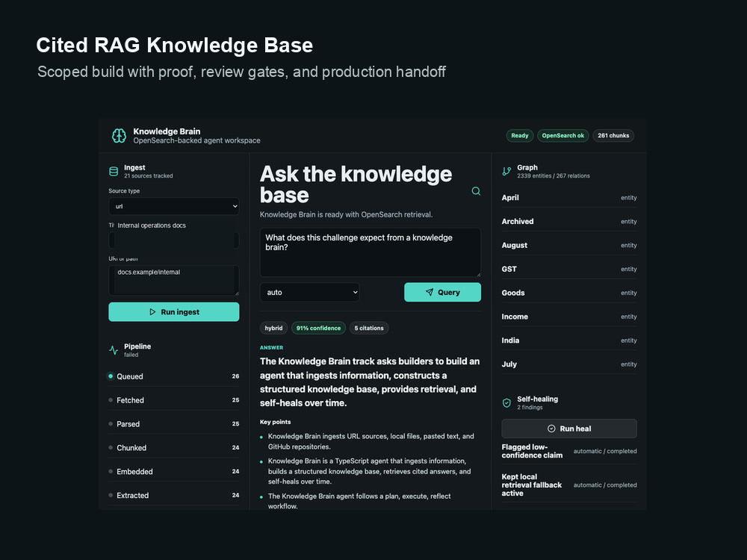This screenshot has width=747, height=560.
Task: Click the Ready status badge
Action: 520,136
